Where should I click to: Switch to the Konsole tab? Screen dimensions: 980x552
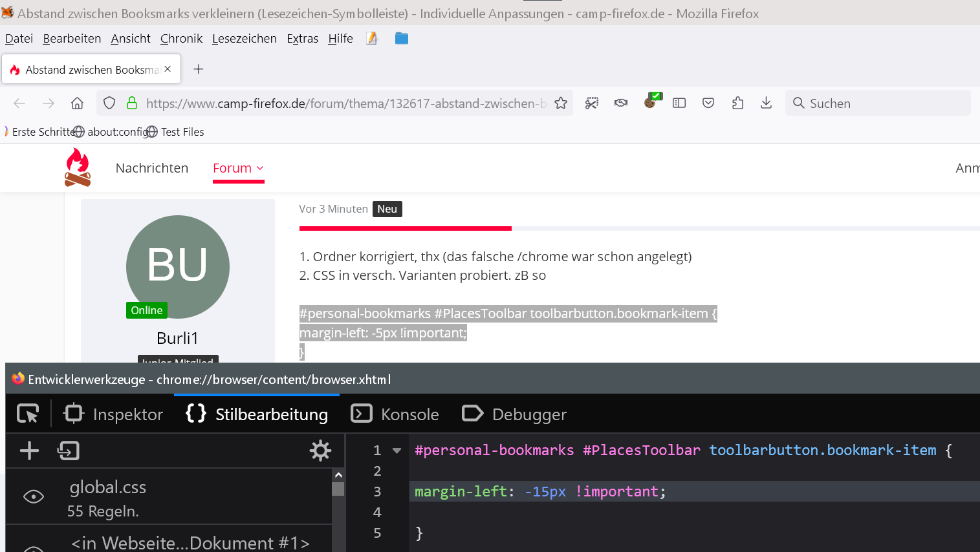click(x=395, y=414)
